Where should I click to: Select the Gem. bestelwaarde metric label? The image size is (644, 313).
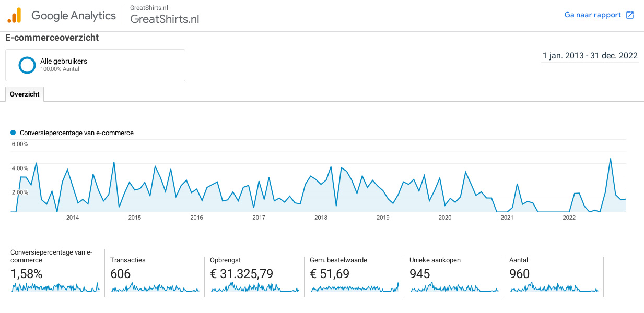(x=338, y=260)
